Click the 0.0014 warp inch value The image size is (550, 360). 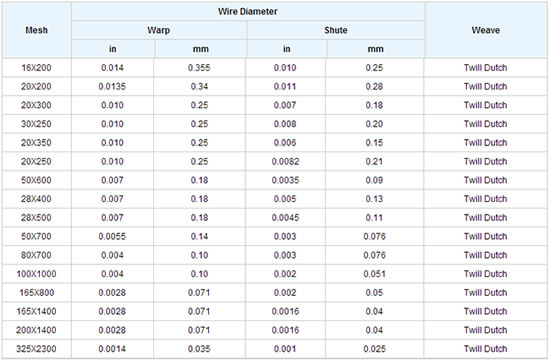[x=112, y=349]
